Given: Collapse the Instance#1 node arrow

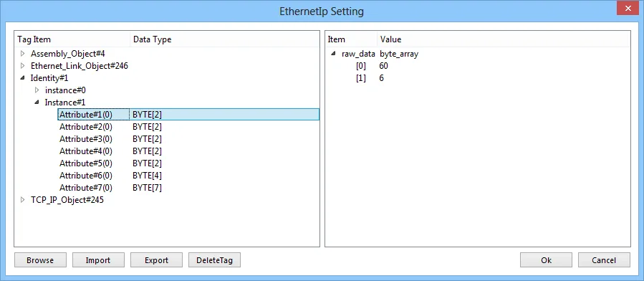Looking at the screenshot, I should click(x=37, y=103).
